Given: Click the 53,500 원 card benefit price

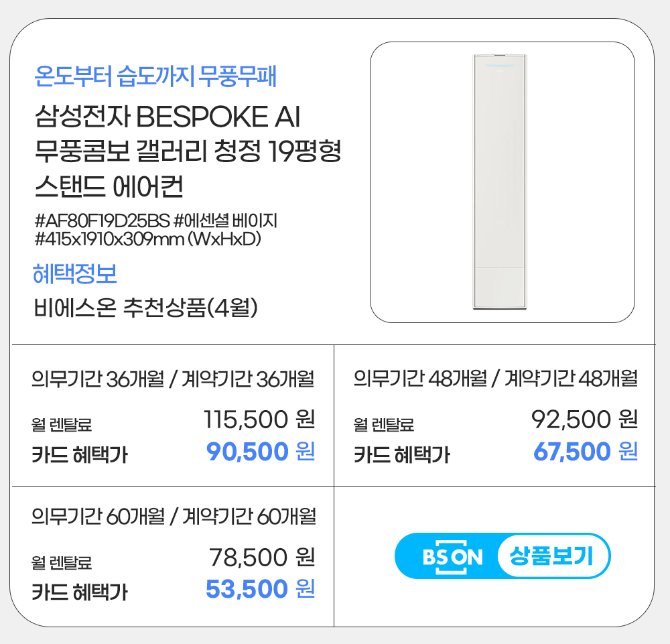Looking at the screenshot, I should [260, 589].
